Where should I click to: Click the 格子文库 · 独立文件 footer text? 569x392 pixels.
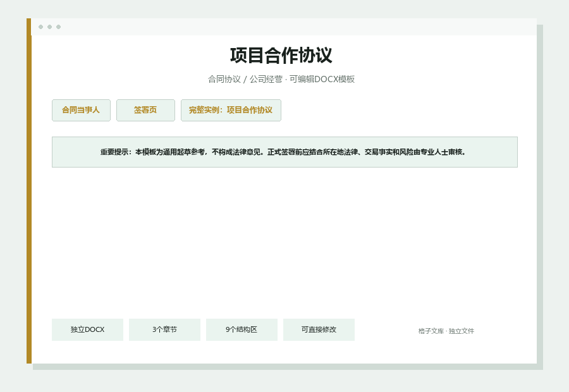[x=446, y=331]
